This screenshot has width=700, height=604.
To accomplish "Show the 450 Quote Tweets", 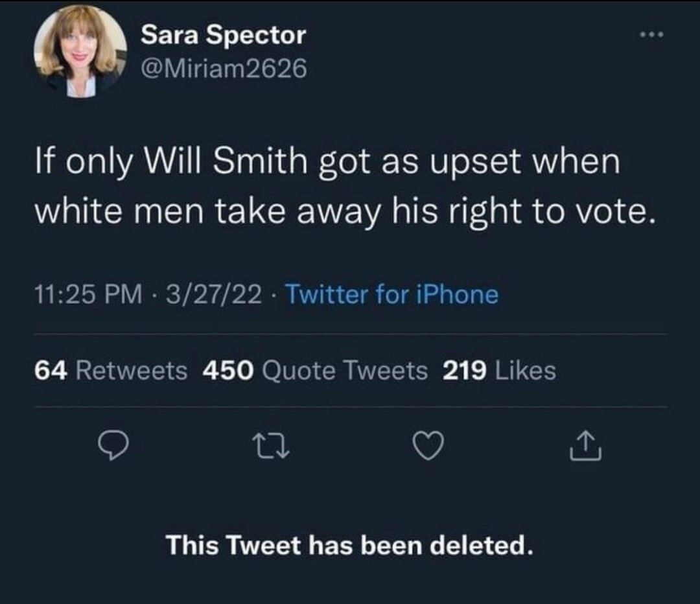I will pyautogui.click(x=316, y=371).
